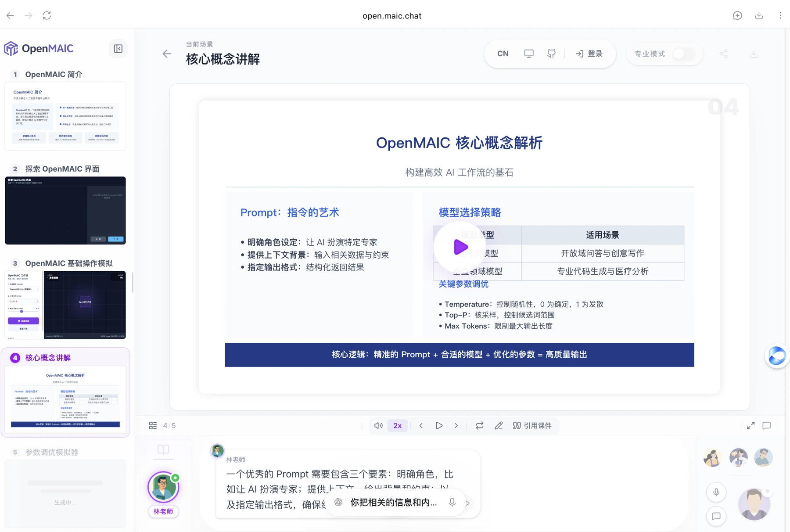Click the browser address bar open.maic.chat
Screen dimensions: 790x532
pos(392,15)
